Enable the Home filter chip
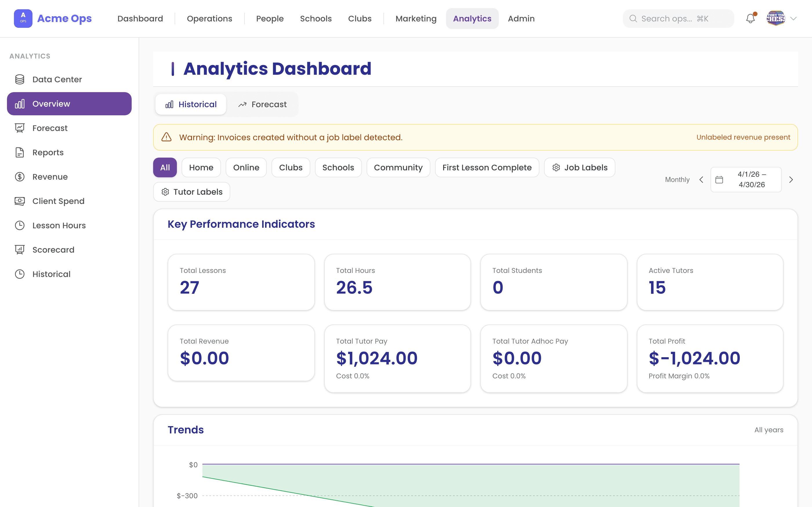Screen dimensions: 812x507 [201, 167]
